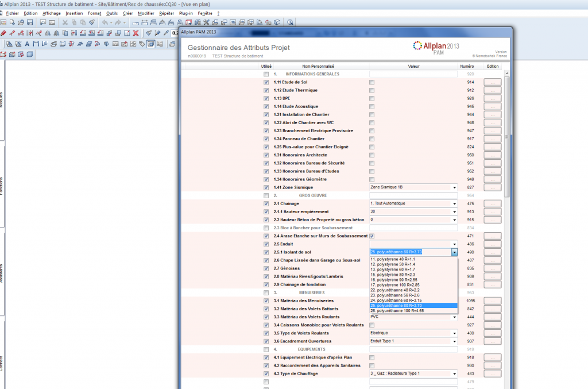Click Edition button for 3.1 Matériau des Menuiseries
Image resolution: width=588 pixels, height=389 pixels.
(x=492, y=301)
